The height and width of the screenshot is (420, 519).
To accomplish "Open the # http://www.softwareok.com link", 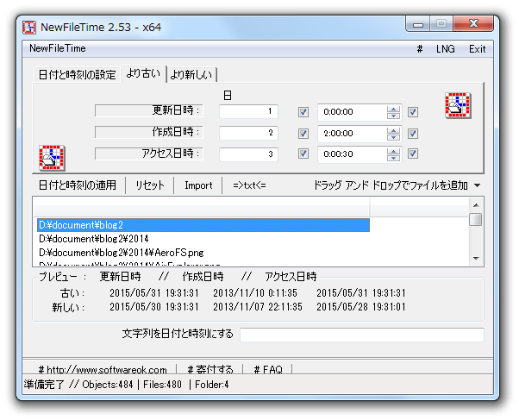I will click(x=103, y=369).
